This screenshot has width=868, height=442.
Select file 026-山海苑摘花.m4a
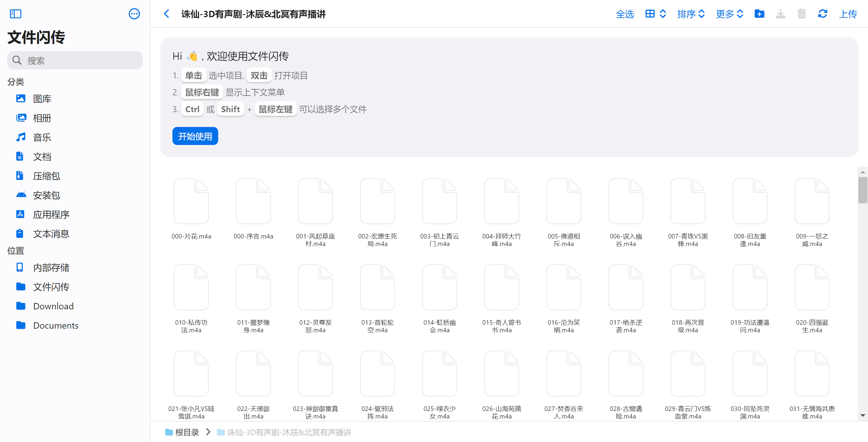point(502,385)
